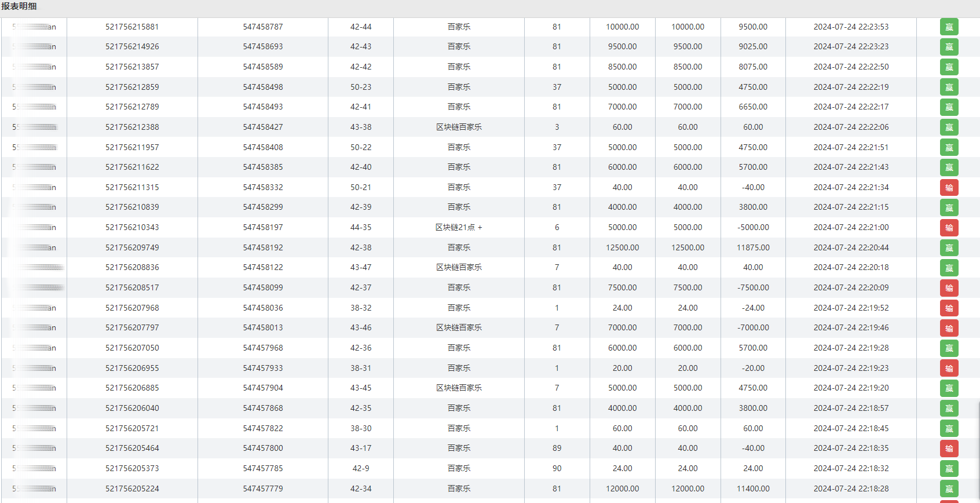
Task: Select timestamp 2024-07-24 22:20:44
Action: pyautogui.click(x=851, y=247)
